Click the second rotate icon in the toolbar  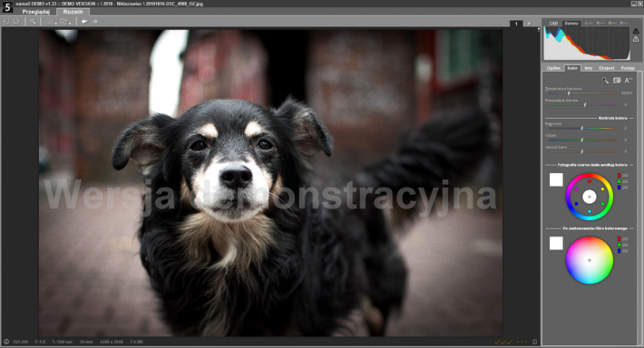[17, 22]
